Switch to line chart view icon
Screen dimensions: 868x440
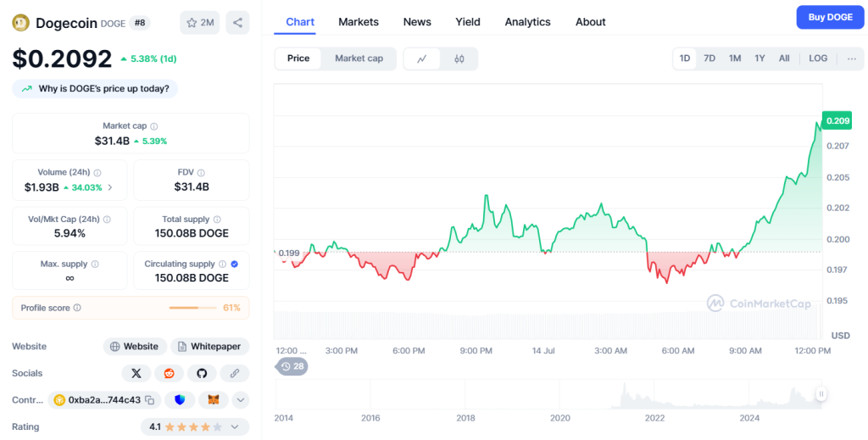422,58
